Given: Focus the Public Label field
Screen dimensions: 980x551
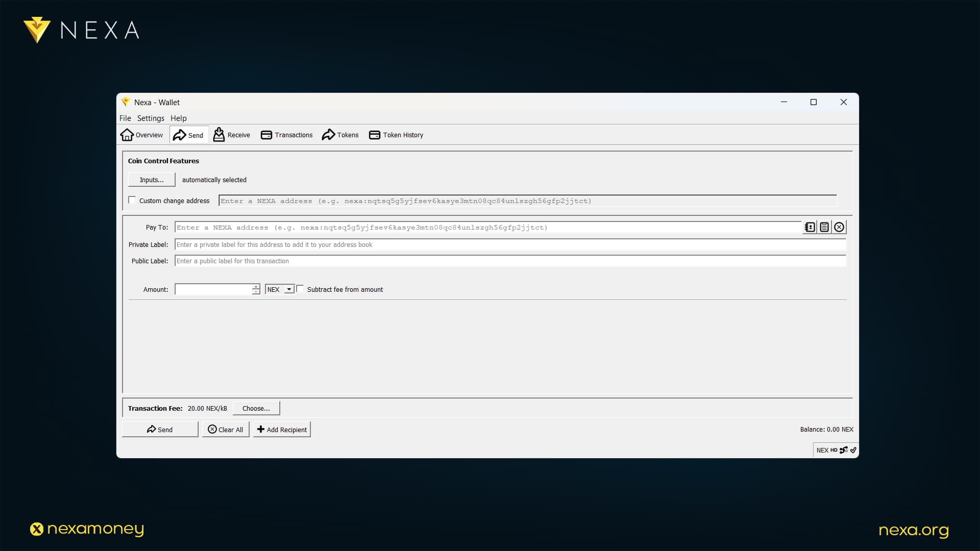Looking at the screenshot, I should [510, 261].
